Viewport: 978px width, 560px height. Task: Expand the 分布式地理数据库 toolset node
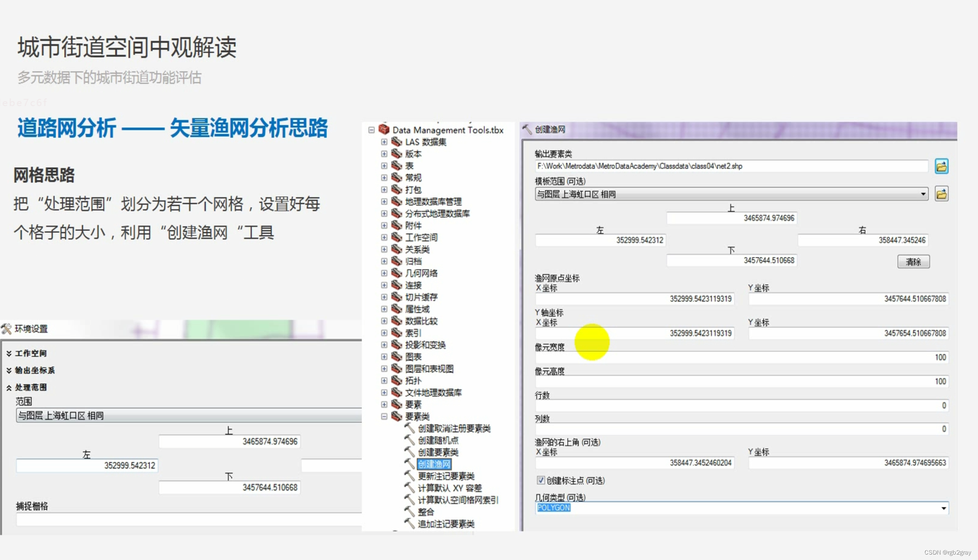(384, 214)
